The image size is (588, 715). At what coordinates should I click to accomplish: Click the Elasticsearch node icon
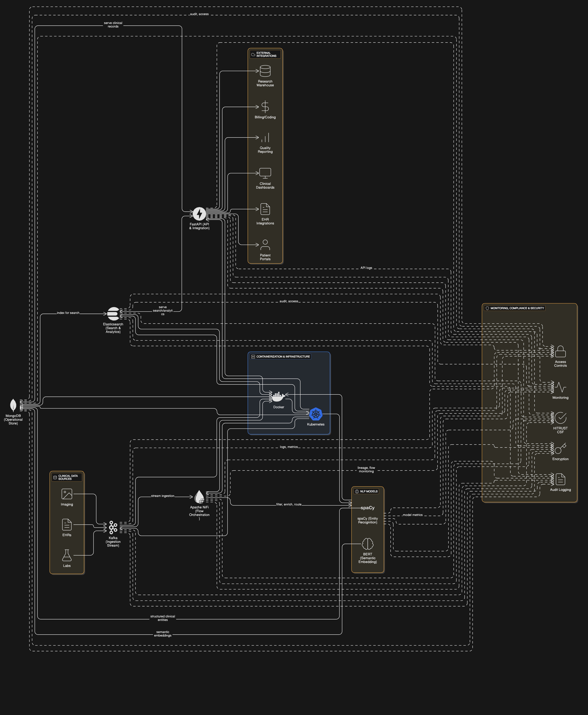113,314
